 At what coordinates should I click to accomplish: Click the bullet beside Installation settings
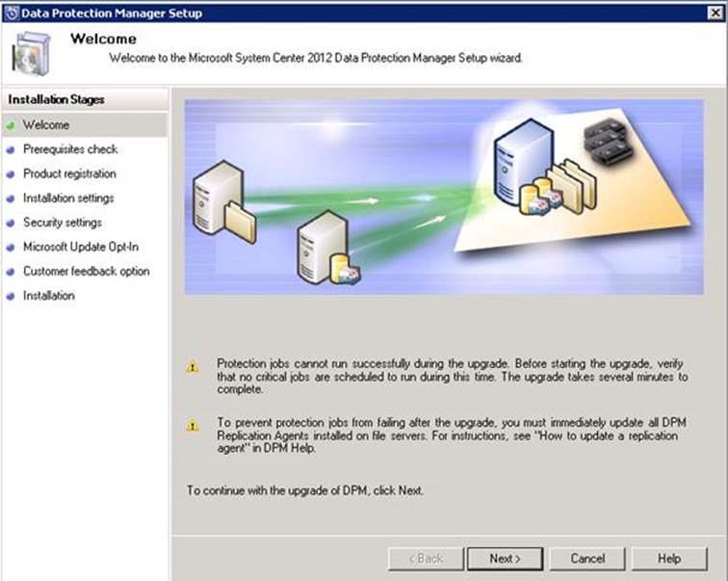[11, 198]
